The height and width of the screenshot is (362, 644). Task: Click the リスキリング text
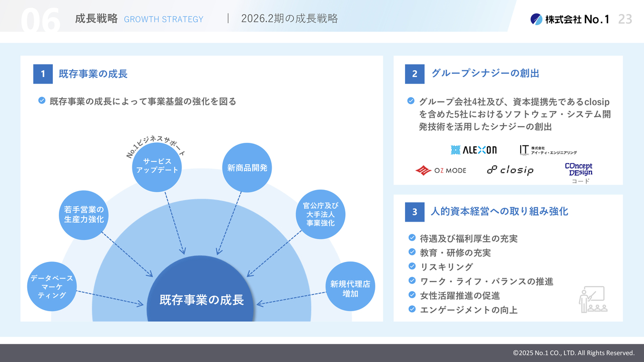point(446,266)
